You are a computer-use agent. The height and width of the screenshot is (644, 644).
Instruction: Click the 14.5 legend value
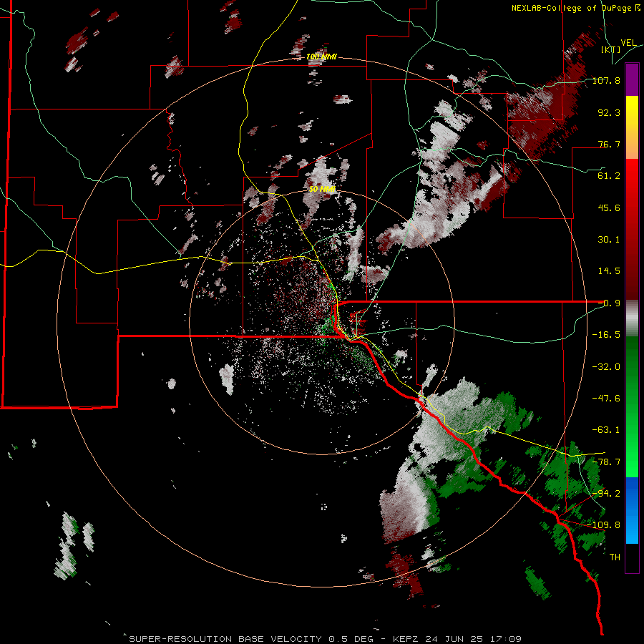tap(609, 271)
